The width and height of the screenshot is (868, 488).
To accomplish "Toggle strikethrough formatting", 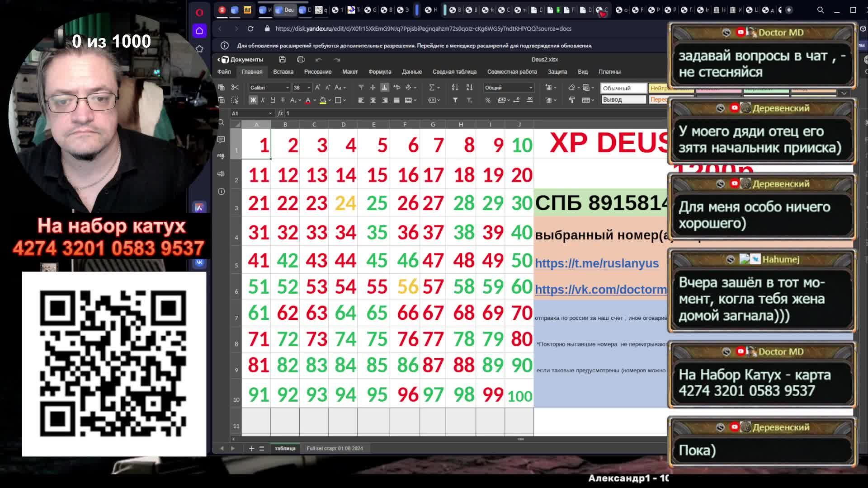I will point(283,100).
